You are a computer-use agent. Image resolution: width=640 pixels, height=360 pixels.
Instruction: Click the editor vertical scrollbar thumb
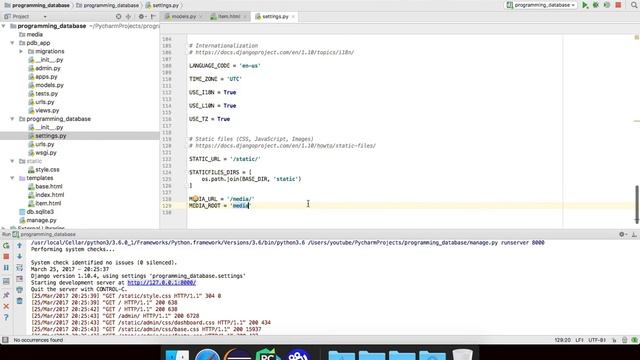pos(636,204)
